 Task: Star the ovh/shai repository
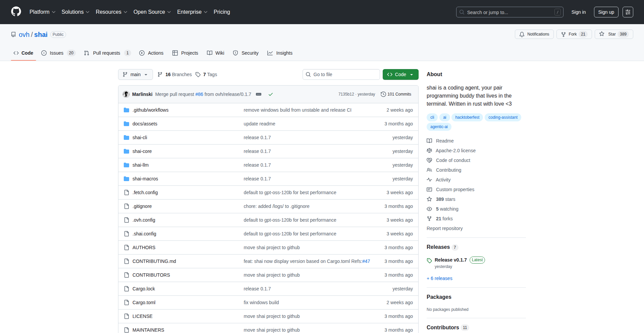tap(614, 34)
